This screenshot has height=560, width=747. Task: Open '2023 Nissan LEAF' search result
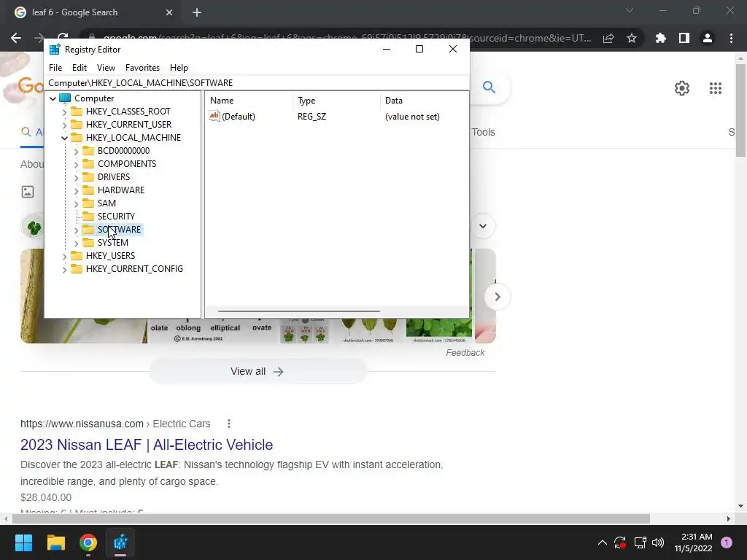point(147,445)
